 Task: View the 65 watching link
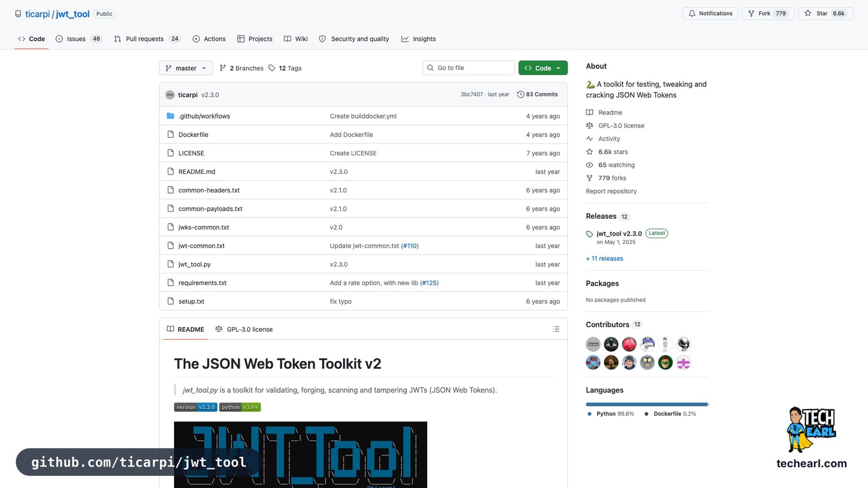click(610, 165)
